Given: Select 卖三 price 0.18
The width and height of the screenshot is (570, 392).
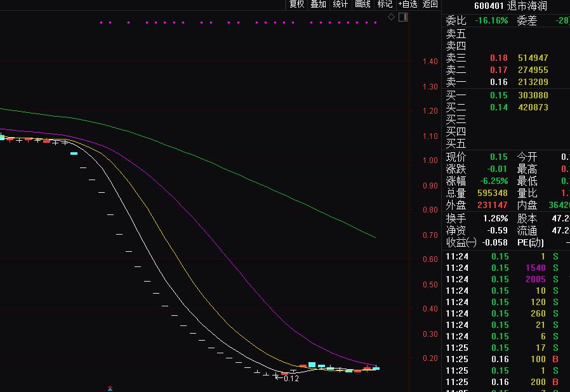Looking at the screenshot, I should coord(498,58).
